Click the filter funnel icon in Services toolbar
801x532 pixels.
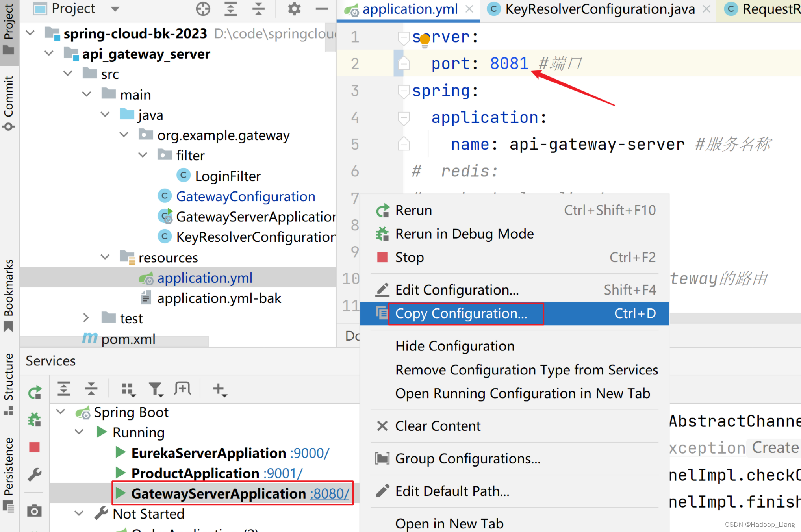click(156, 389)
